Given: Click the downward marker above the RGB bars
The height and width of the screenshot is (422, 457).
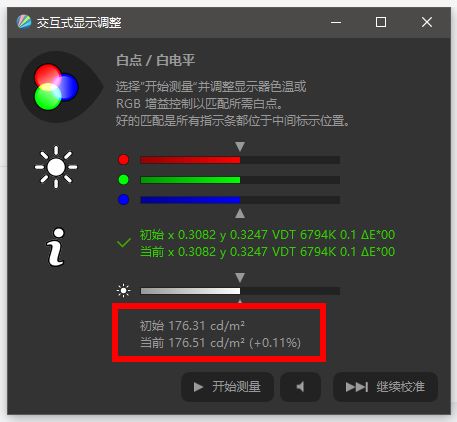Looking at the screenshot, I should (x=240, y=146).
